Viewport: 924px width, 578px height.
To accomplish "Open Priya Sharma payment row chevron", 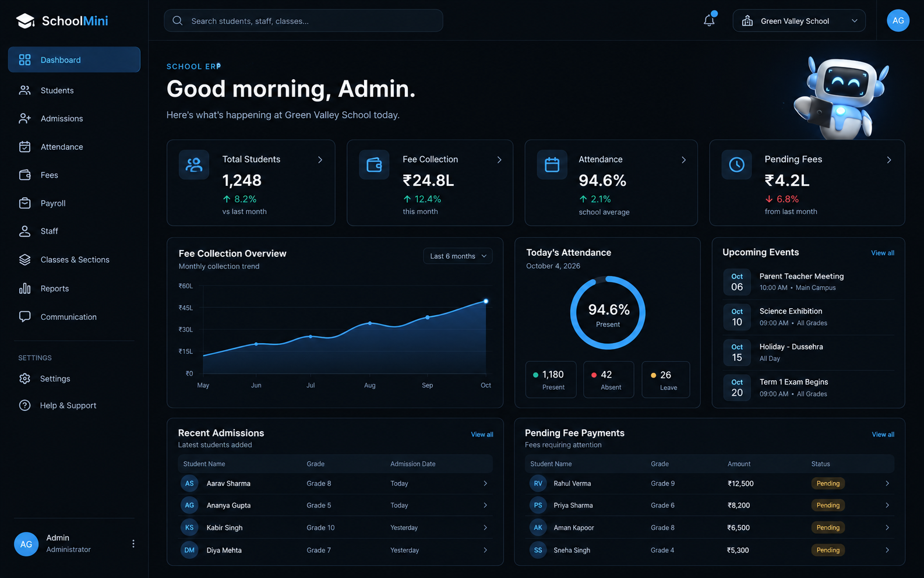I will coord(887,505).
